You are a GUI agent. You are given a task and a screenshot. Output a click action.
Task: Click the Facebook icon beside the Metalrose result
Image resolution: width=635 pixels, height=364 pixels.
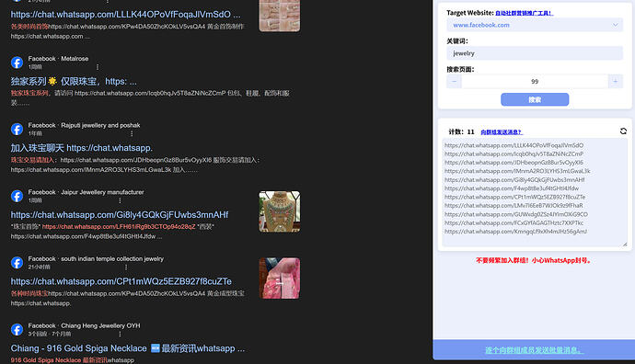coord(17,63)
